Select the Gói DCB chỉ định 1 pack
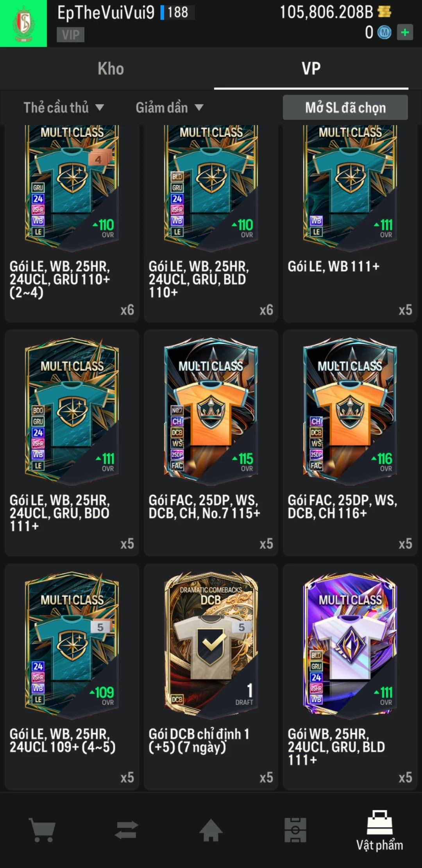 [x=211, y=676]
